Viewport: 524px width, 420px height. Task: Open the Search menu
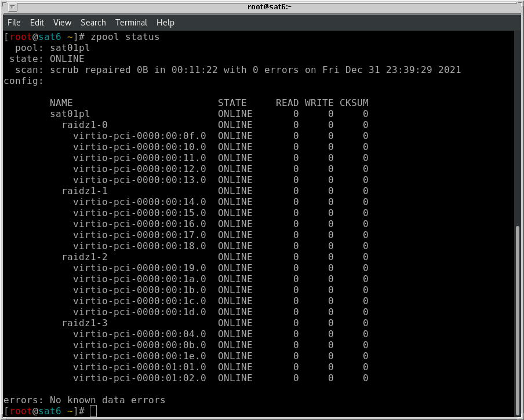93,23
